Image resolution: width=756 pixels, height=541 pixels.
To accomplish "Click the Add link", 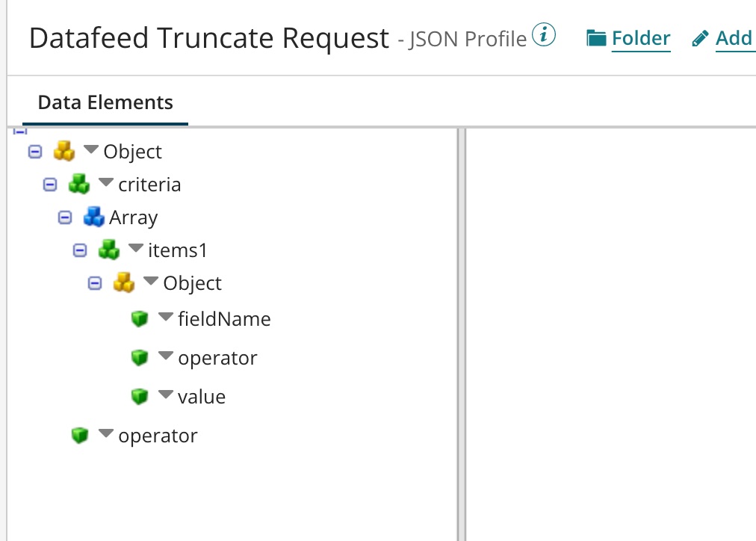I will point(735,37).
